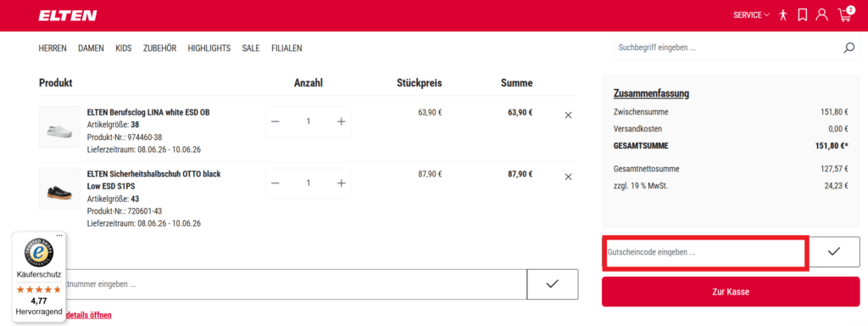Remove Sicherheitshalbschuh OTTO from cart
Screen dimensions: 868x326
[x=568, y=177]
